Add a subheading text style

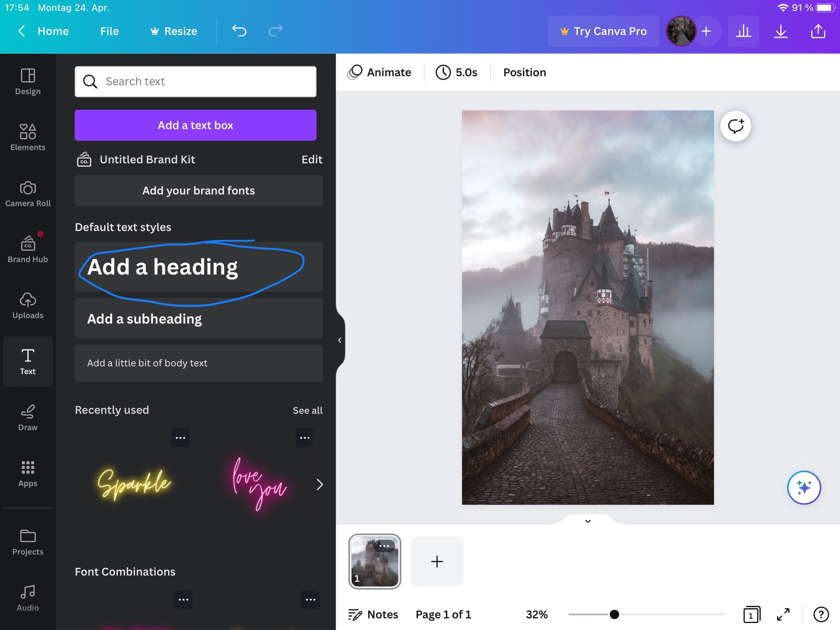click(199, 318)
